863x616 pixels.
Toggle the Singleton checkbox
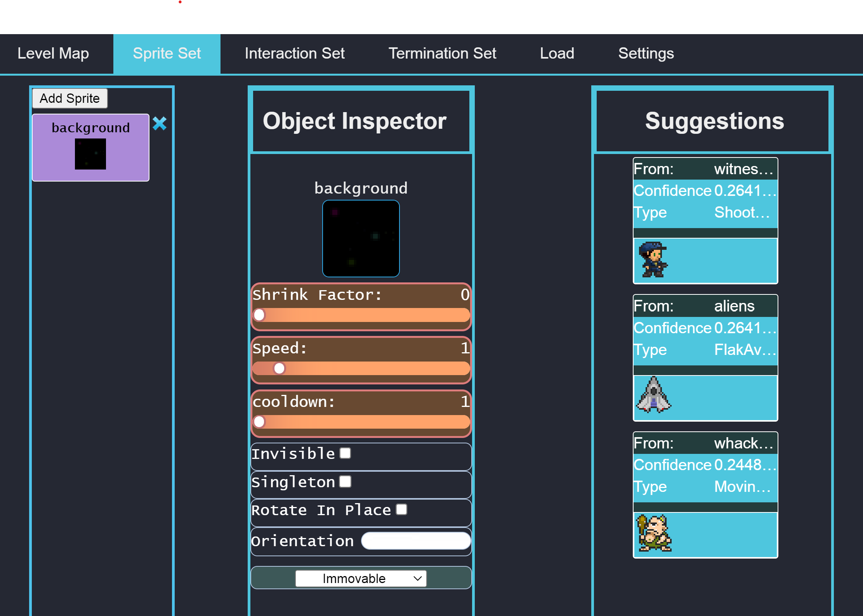pyautogui.click(x=345, y=481)
